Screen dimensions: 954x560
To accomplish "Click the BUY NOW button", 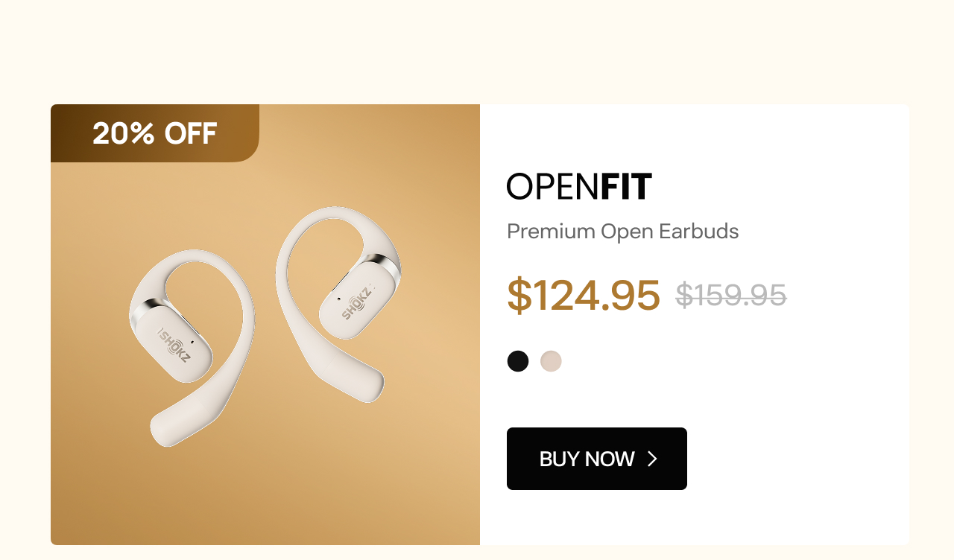I will pos(597,459).
